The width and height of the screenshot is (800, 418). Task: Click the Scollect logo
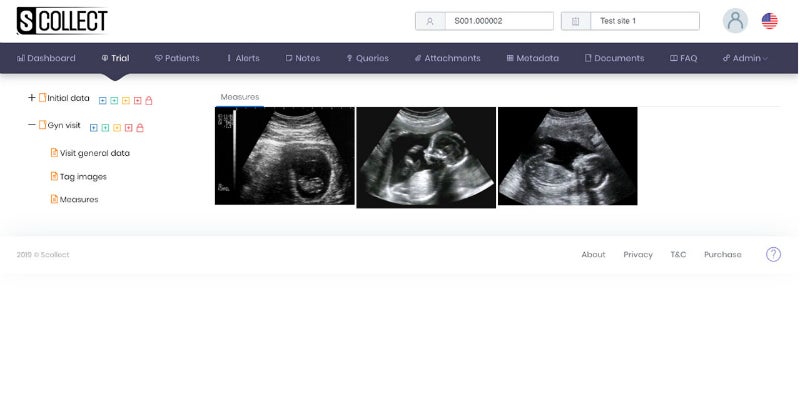pos(62,21)
